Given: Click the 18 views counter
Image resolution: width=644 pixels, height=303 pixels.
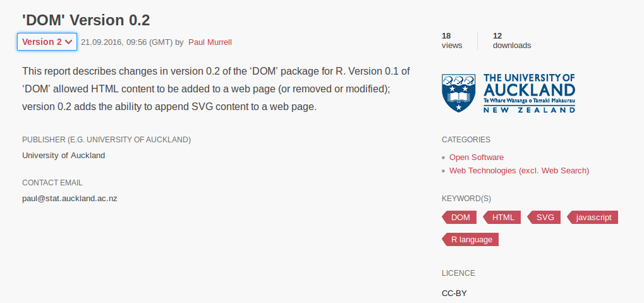Looking at the screenshot, I should tap(452, 40).
